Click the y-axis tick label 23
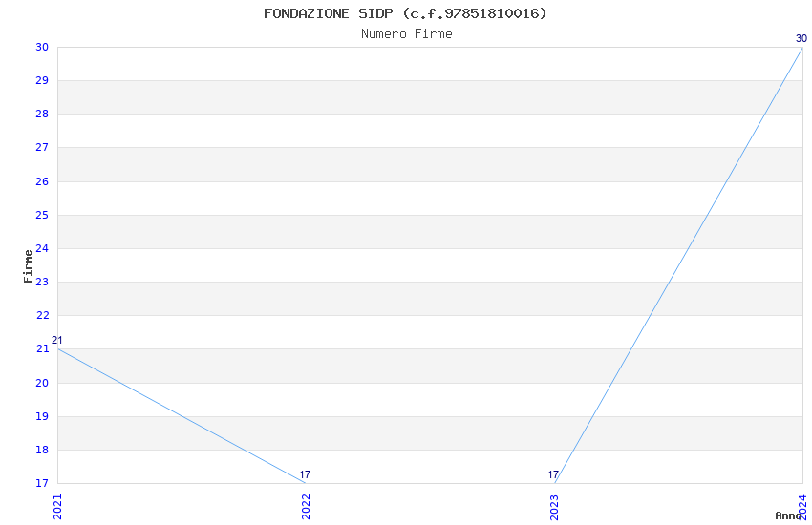Image resolution: width=812 pixels, height=525 pixels. 42,283
